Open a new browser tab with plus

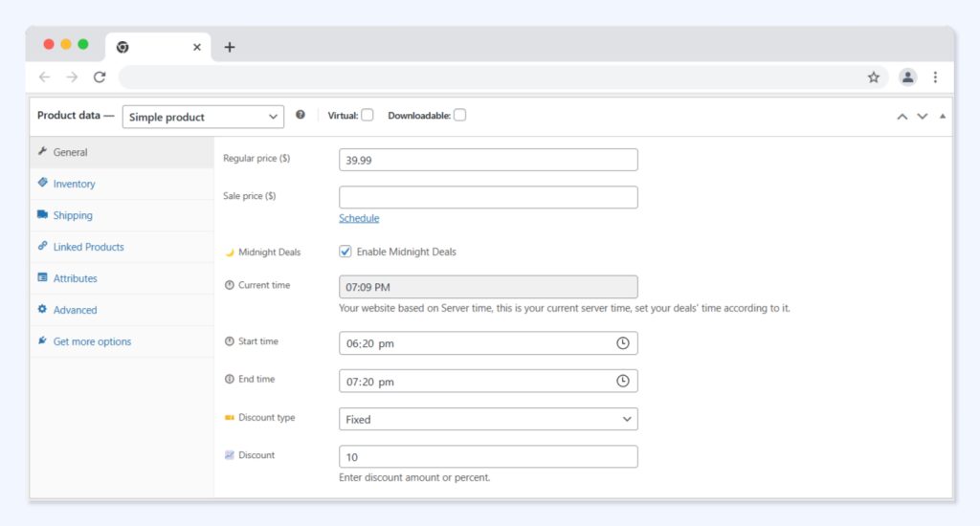point(229,47)
